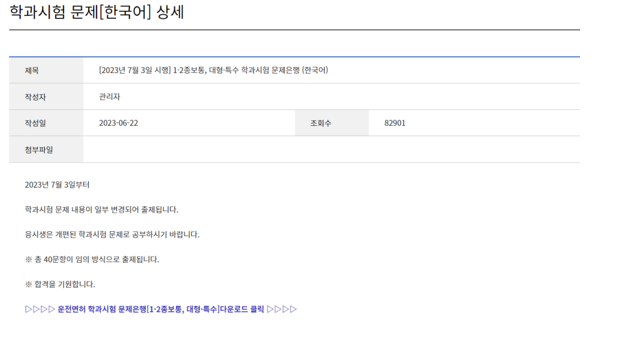Image resolution: width=644 pixels, height=342 pixels.
Task: Click the 작성자 label cell
Action: (46, 97)
